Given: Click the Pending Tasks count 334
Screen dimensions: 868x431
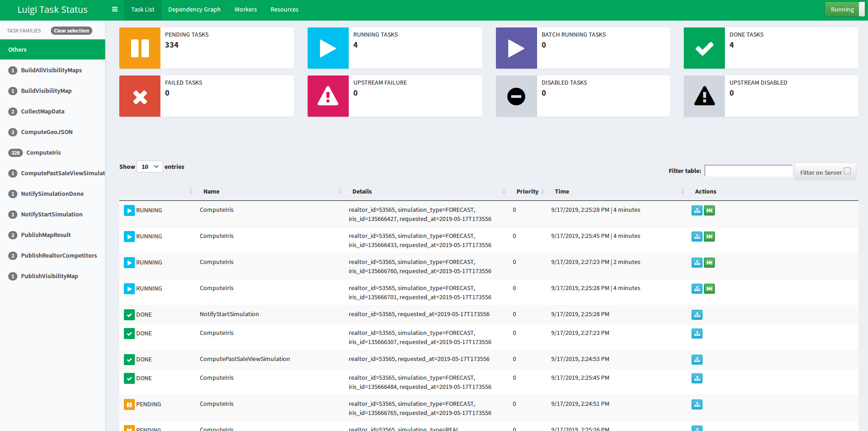Looking at the screenshot, I should click(172, 45).
